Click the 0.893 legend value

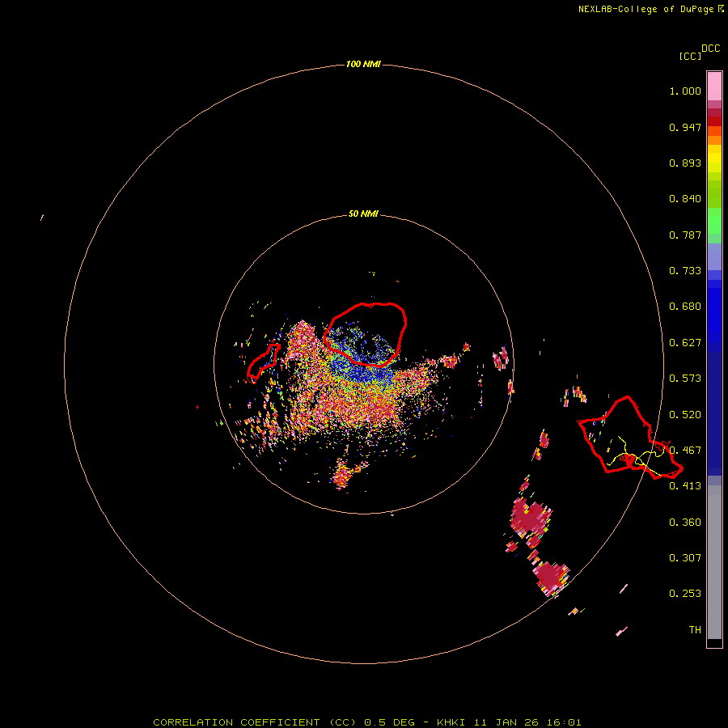685,163
